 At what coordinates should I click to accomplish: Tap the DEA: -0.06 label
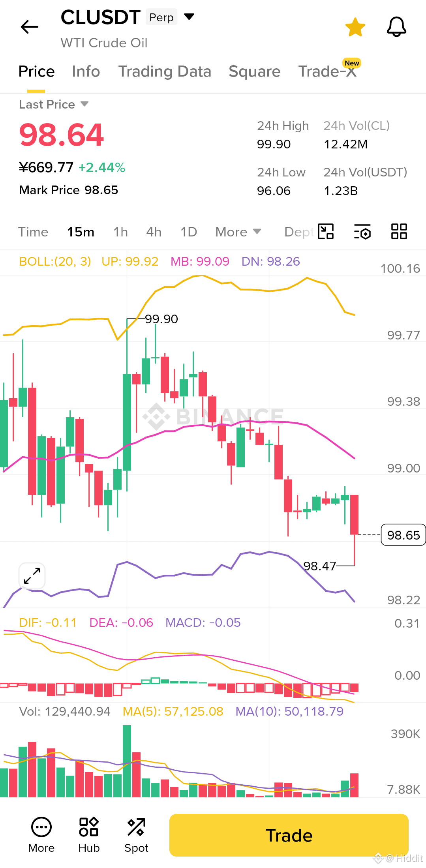click(121, 622)
